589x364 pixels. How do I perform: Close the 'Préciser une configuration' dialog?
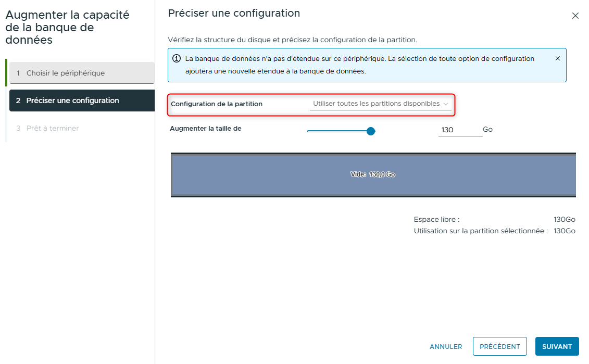coord(575,16)
